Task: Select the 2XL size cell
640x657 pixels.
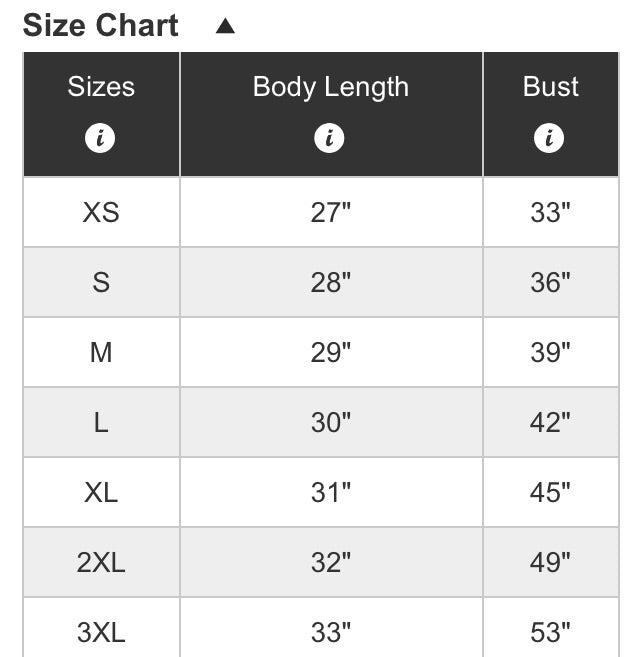Action: [101, 562]
